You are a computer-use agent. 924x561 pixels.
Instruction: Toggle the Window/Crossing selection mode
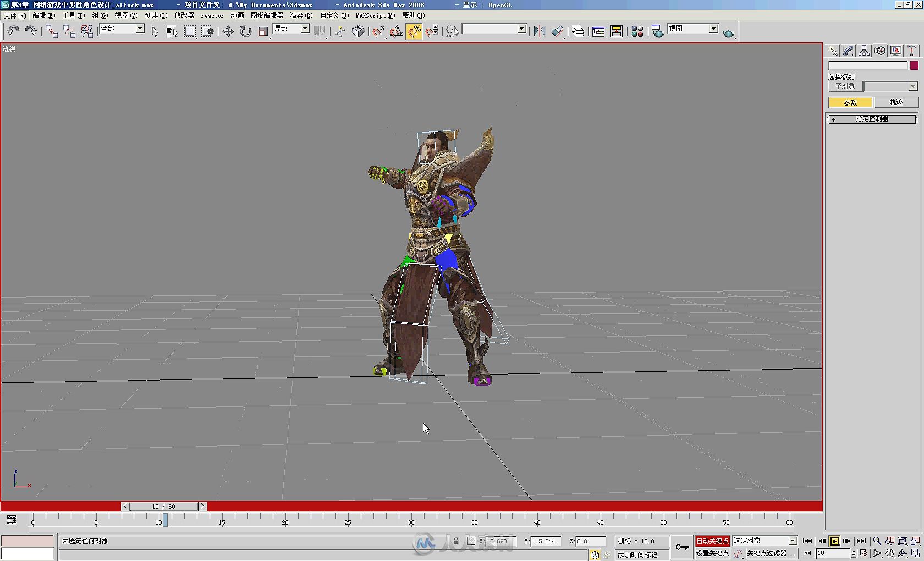[x=207, y=31]
